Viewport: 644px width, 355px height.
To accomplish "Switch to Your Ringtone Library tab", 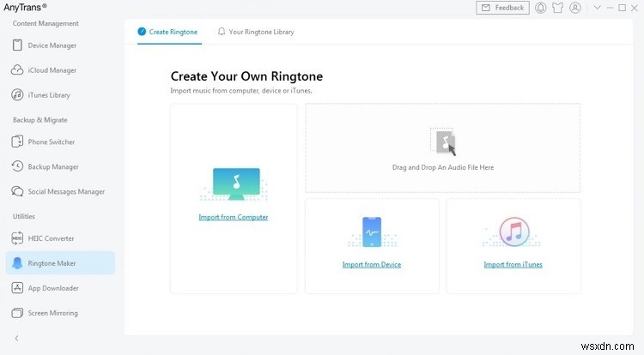I will [256, 32].
